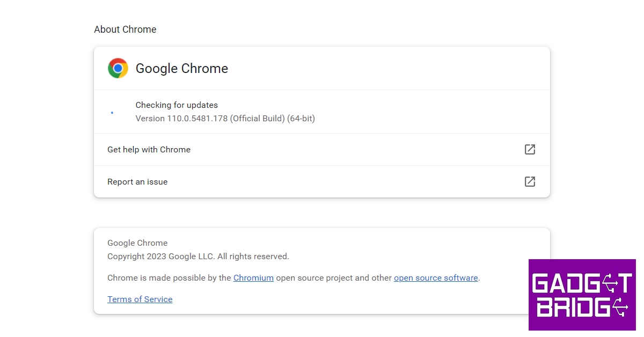644x337 pixels.
Task: Click the "Chrome is made possible by" text
Action: point(169,278)
